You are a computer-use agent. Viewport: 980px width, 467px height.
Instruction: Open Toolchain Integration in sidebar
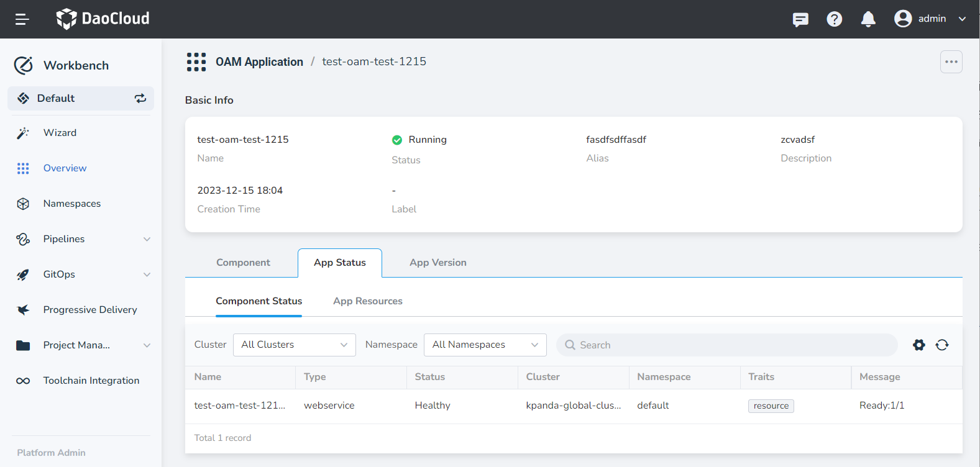(x=91, y=381)
